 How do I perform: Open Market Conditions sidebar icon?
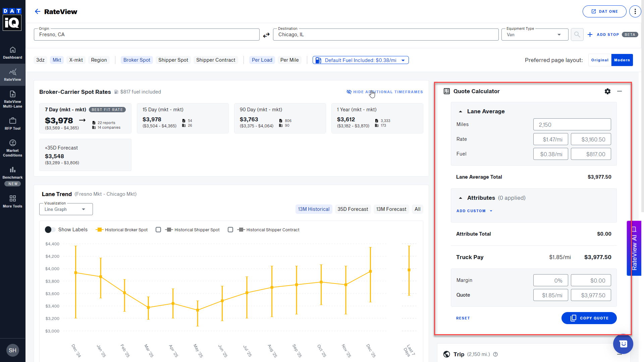(12, 148)
